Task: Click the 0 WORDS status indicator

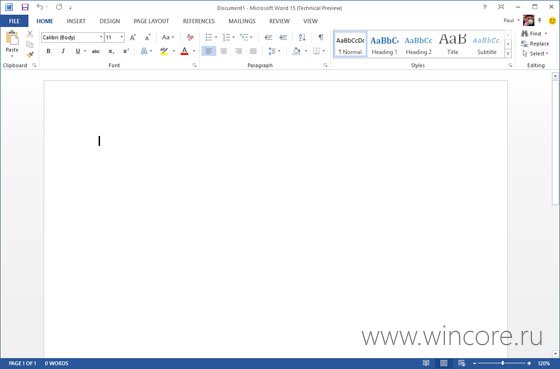Action: point(56,363)
